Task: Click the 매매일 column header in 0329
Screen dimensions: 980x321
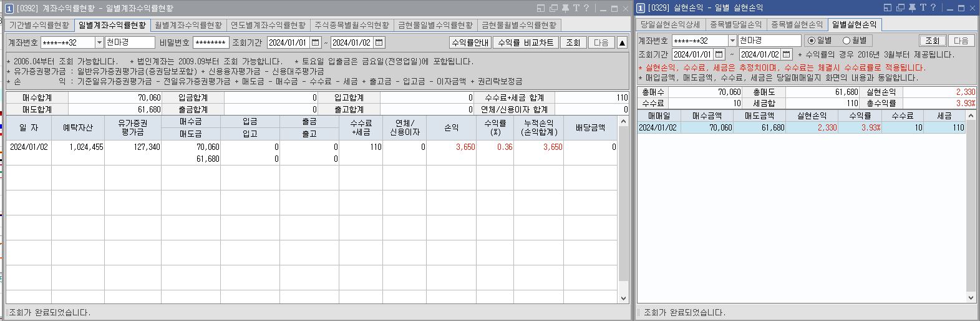Action: pyautogui.click(x=659, y=116)
